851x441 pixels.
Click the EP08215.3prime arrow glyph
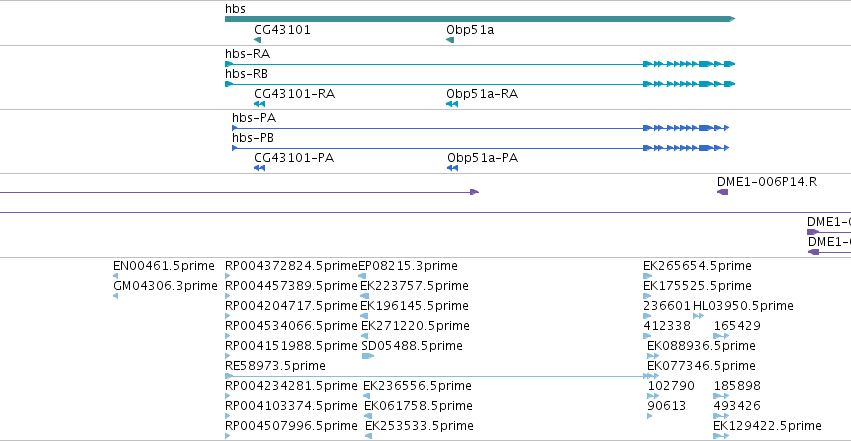362,276
